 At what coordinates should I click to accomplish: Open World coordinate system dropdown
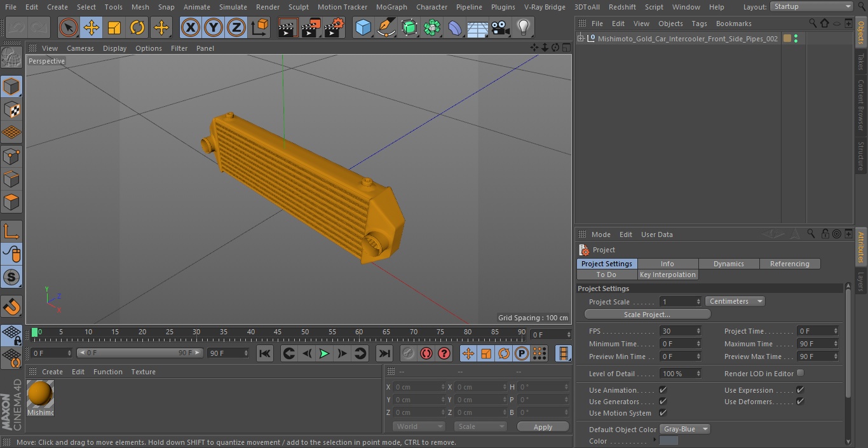418,426
